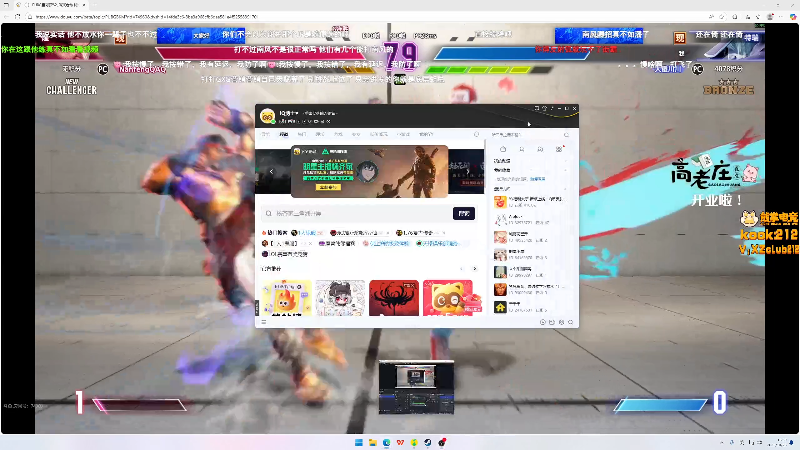The height and width of the screenshot is (450, 800).
Task: Click the search field atop YY right panel
Action: [x=528, y=135]
